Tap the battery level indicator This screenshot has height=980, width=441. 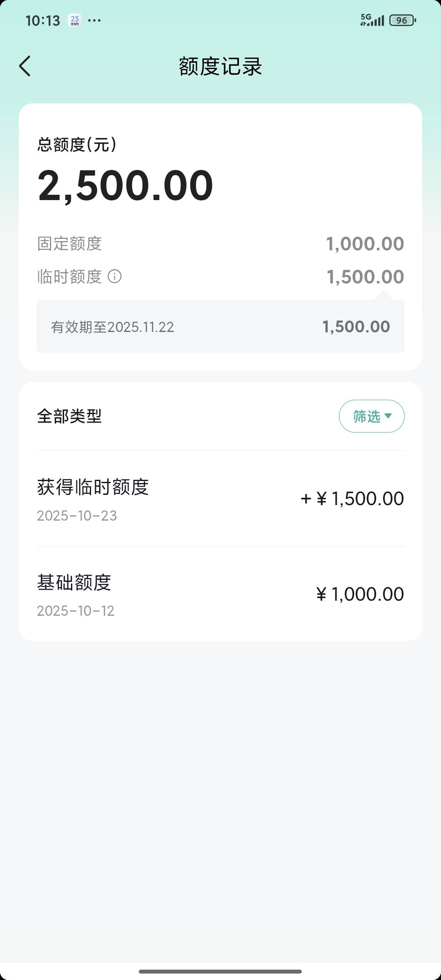[x=402, y=20]
